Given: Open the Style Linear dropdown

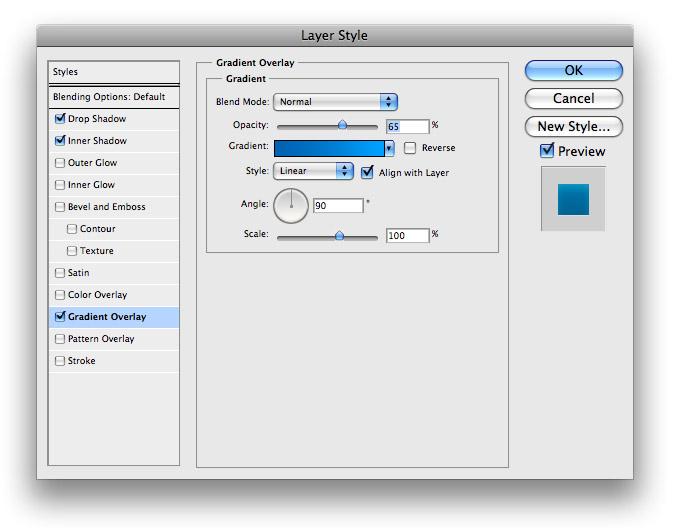Looking at the screenshot, I should click(313, 171).
